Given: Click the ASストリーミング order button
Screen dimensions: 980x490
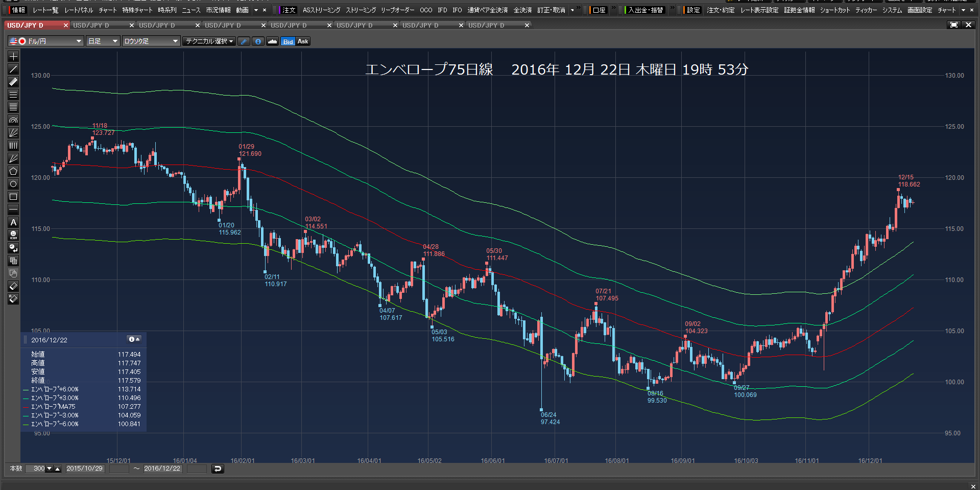Looking at the screenshot, I should 321,10.
